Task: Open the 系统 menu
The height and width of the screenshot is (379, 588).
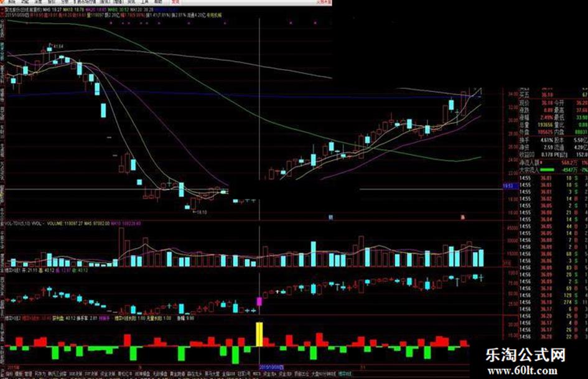Action: 11,2
